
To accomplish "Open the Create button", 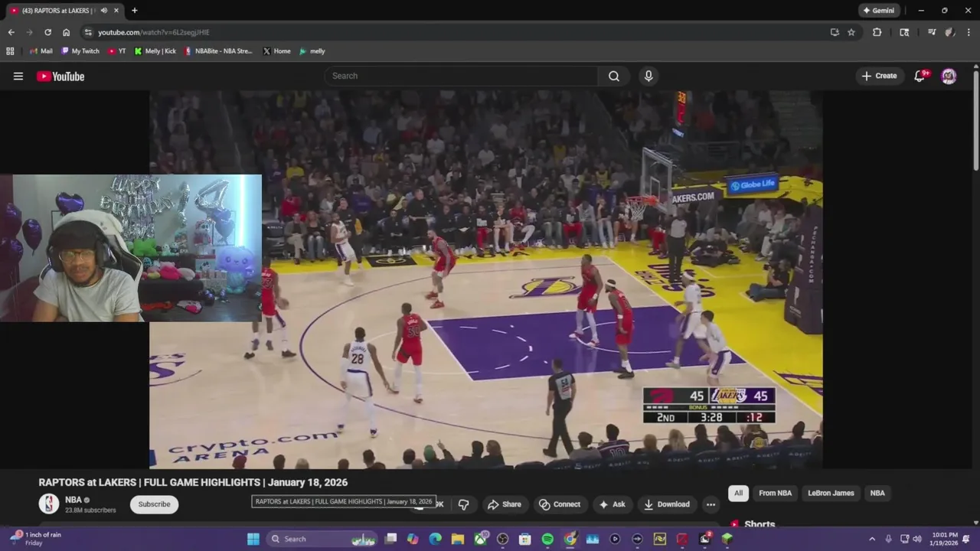I will 879,76.
